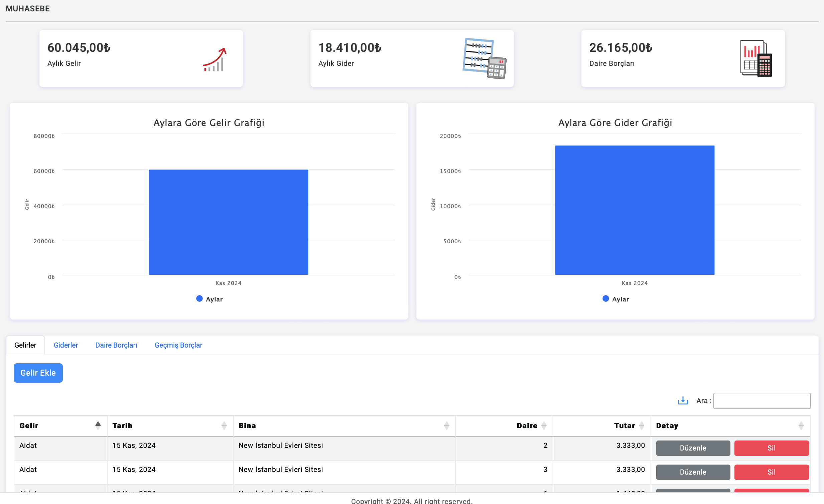This screenshot has height=504, width=824.
Task: Open the Daire Borçları tab
Action: [116, 345]
